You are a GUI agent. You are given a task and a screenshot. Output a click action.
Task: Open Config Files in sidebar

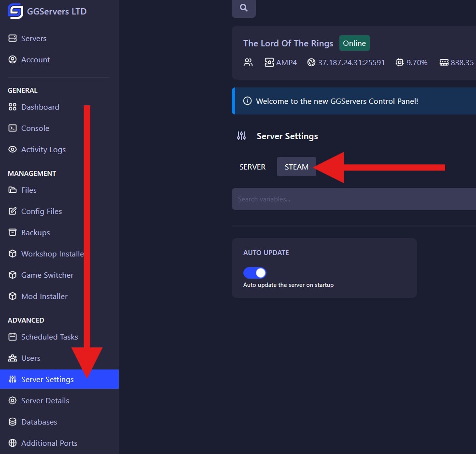coord(42,212)
